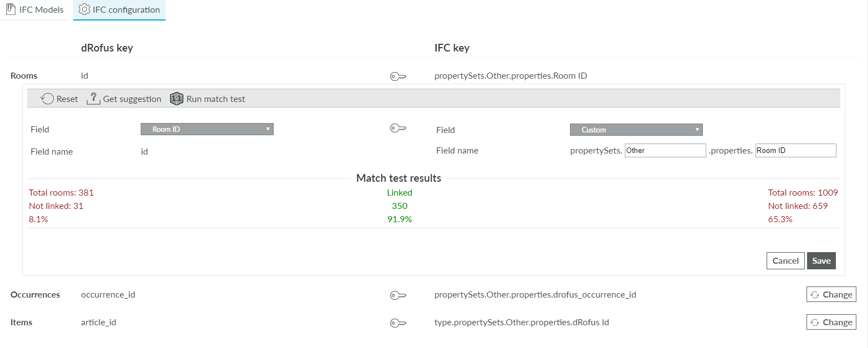Click the property set input containing Other
Viewport: 868px width, 348px height.
(x=665, y=150)
